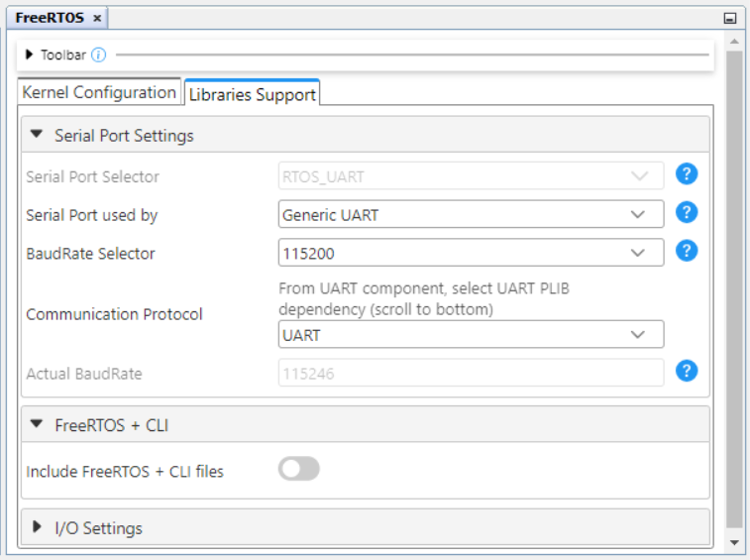750x560 pixels.
Task: Open help for Actual BaudRate
Action: pos(687,371)
